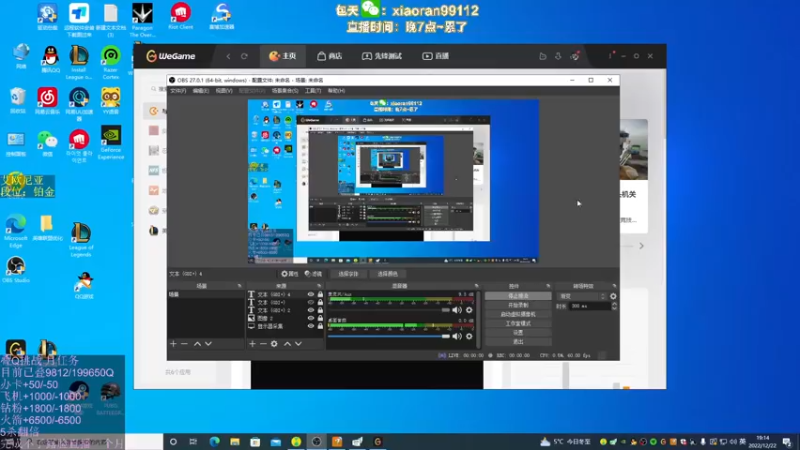The height and width of the screenshot is (450, 800).
Task: Adjust the 时长 300 ms stepper arrows
Action: pyautogui.click(x=614, y=306)
